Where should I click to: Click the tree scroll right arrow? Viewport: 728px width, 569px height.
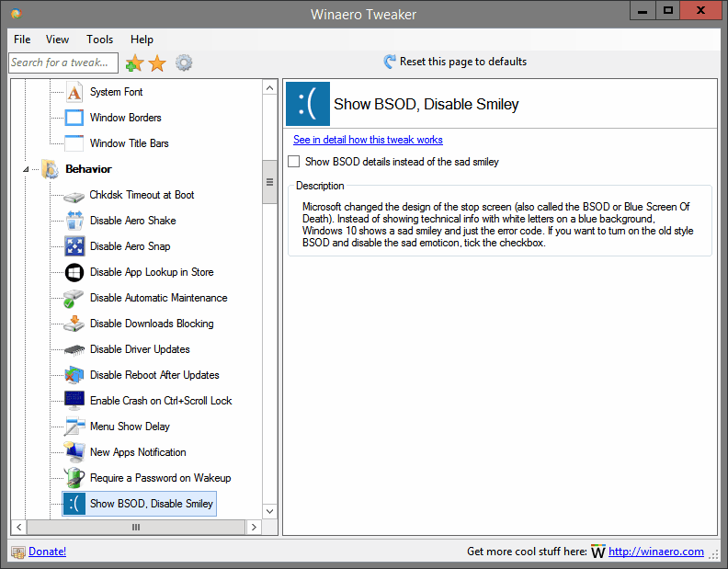point(254,528)
